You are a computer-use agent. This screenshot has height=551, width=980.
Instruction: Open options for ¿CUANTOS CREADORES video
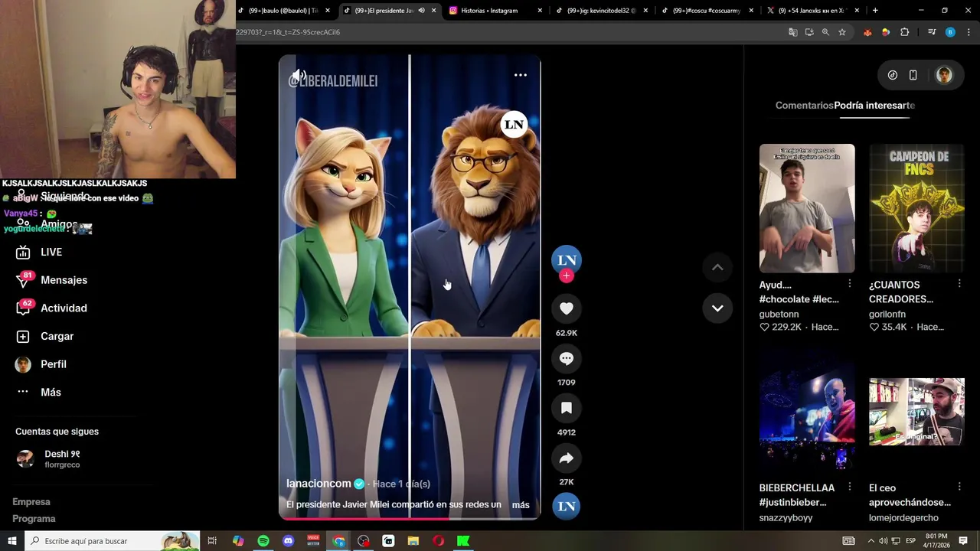(959, 284)
